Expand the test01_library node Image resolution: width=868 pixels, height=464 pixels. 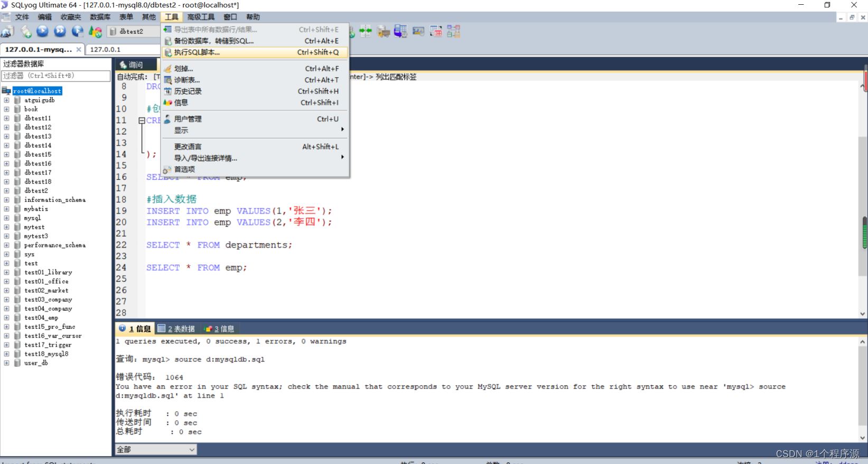pyautogui.click(x=6, y=272)
